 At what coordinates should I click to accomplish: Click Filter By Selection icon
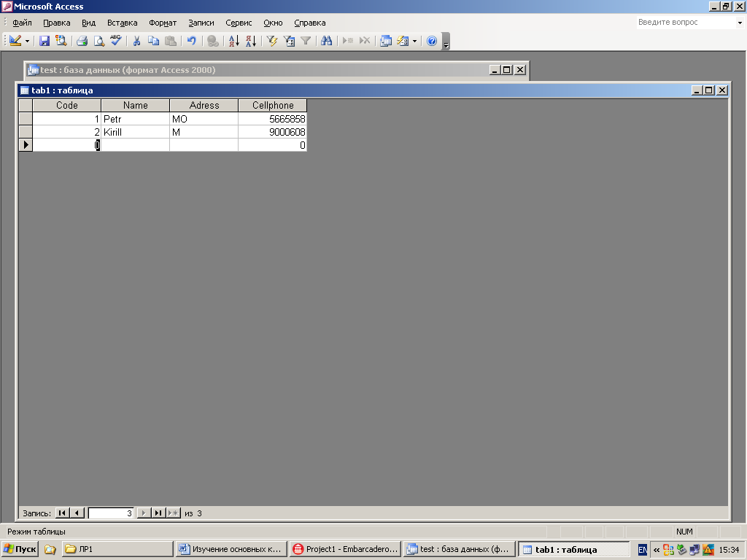tap(272, 41)
